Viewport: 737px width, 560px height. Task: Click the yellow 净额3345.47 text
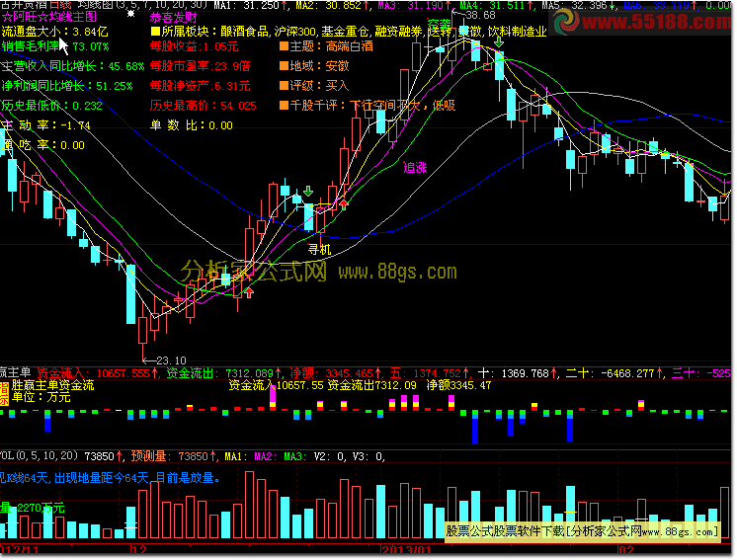click(458, 386)
